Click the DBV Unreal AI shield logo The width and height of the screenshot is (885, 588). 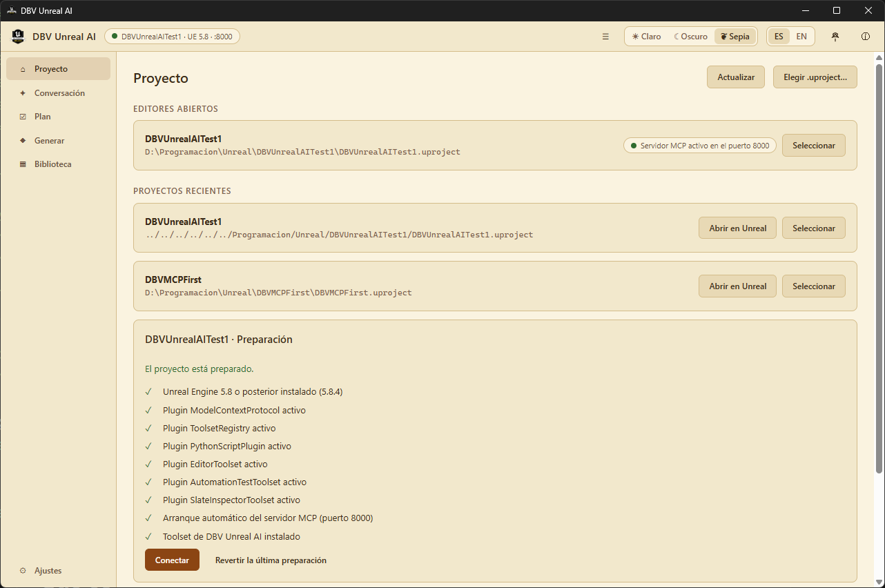pos(18,36)
